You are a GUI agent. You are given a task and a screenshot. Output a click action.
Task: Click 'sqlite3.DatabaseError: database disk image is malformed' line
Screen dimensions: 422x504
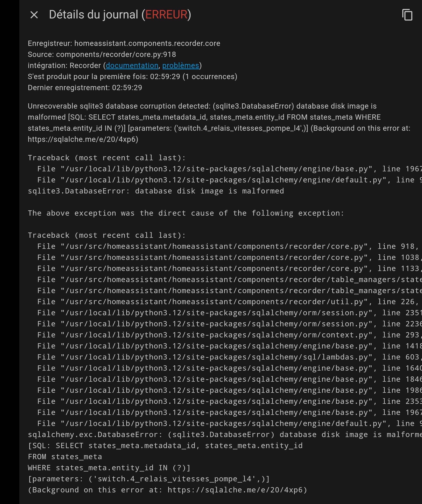click(156, 191)
